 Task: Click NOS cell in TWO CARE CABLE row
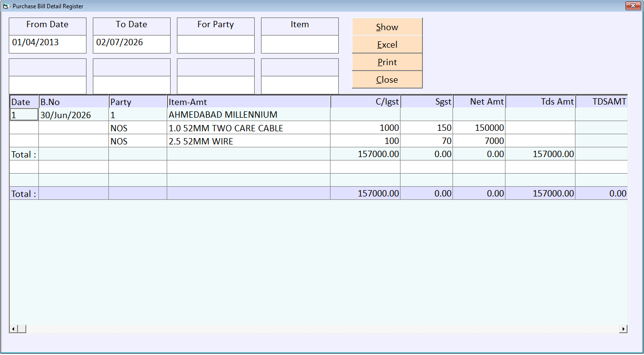138,128
